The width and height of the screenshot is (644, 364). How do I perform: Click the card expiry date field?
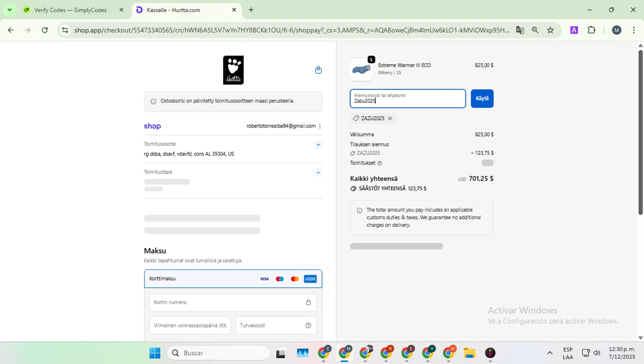tap(190, 325)
